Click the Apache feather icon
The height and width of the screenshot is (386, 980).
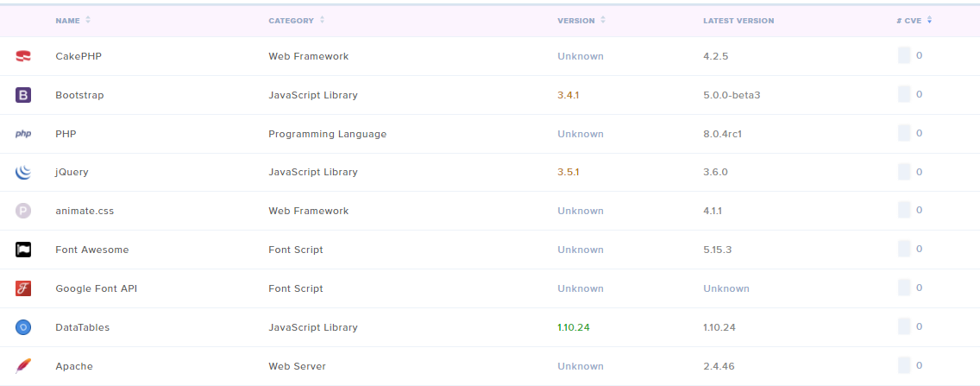point(23,365)
